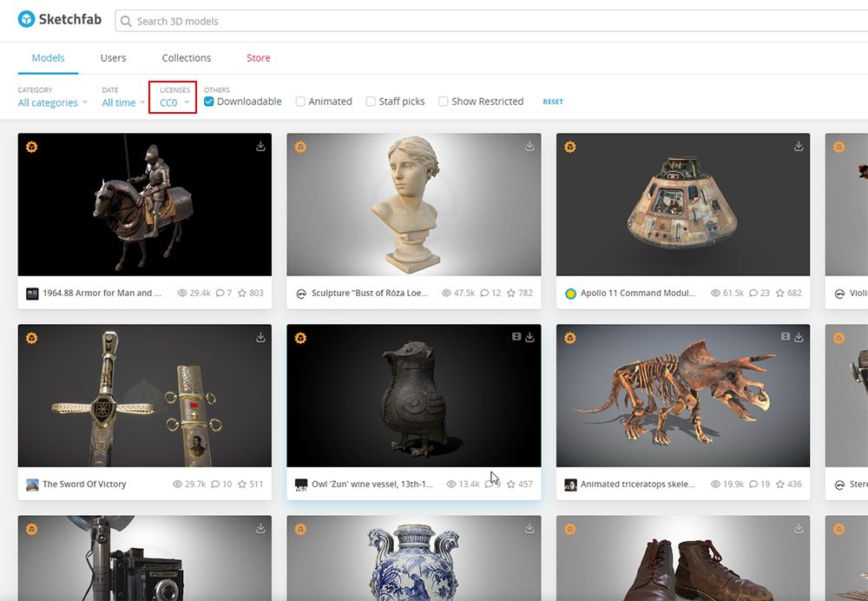Switch to the Collections tab
868x601 pixels.
tap(186, 58)
